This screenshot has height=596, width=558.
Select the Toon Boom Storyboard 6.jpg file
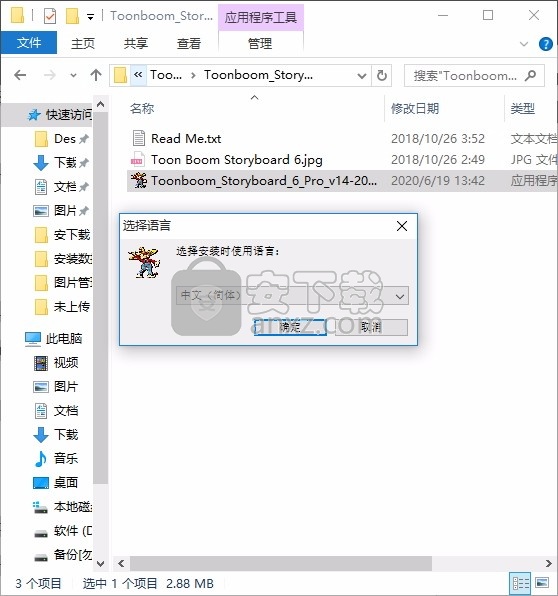click(236, 160)
